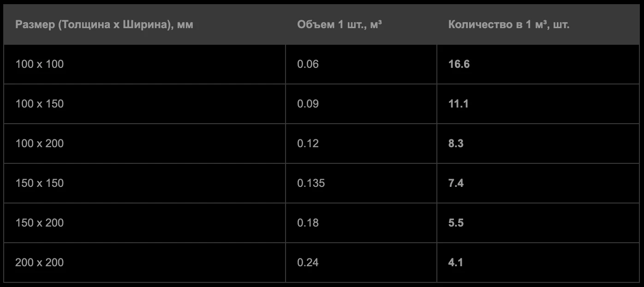This screenshot has width=644, height=287.
Task: Click the 'Количество в 1 м³, шт.' column header
Action: coord(509,24)
